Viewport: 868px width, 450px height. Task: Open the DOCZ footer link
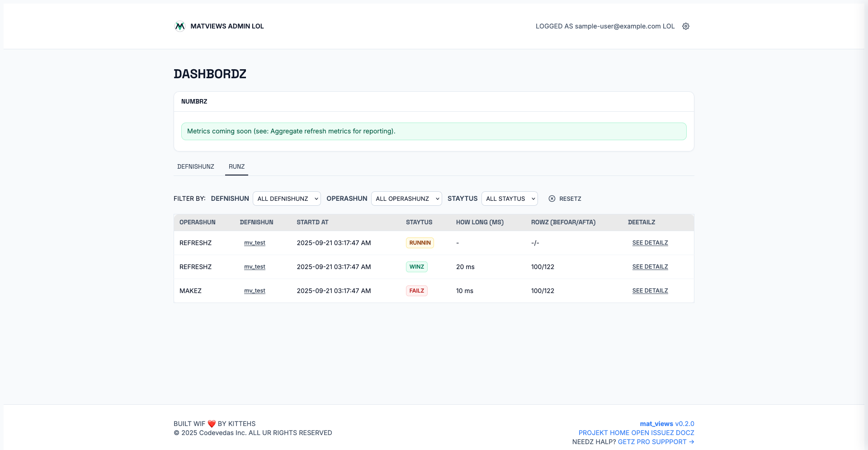point(685,433)
